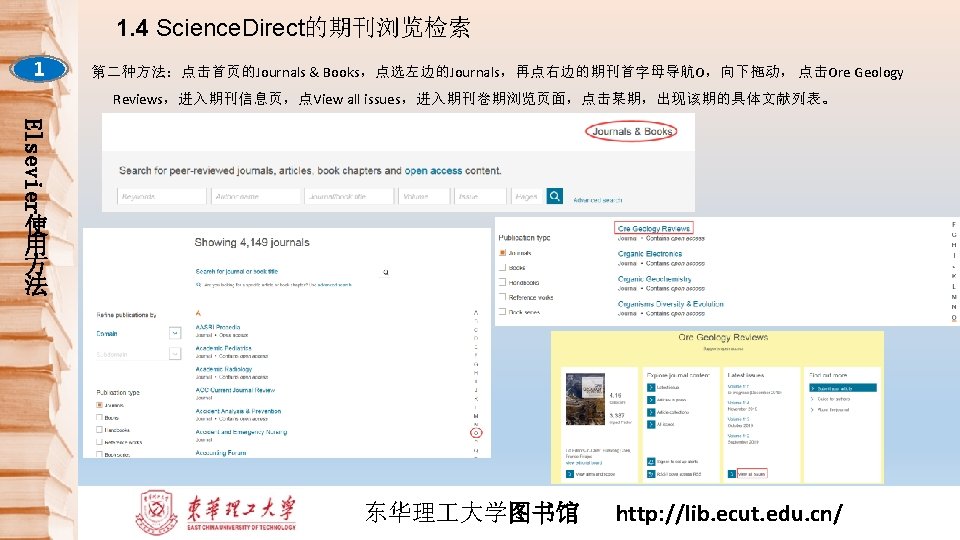Toggle Books checkbox beside Ore Geology Reviews list
Image resolution: width=960 pixels, height=540 pixels.
[x=502, y=268]
